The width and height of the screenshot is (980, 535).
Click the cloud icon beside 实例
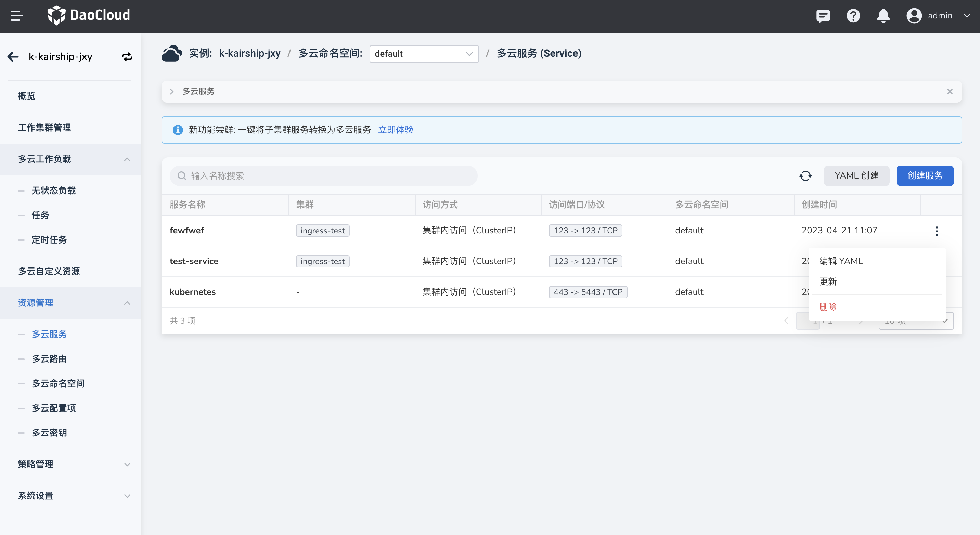[x=171, y=53]
